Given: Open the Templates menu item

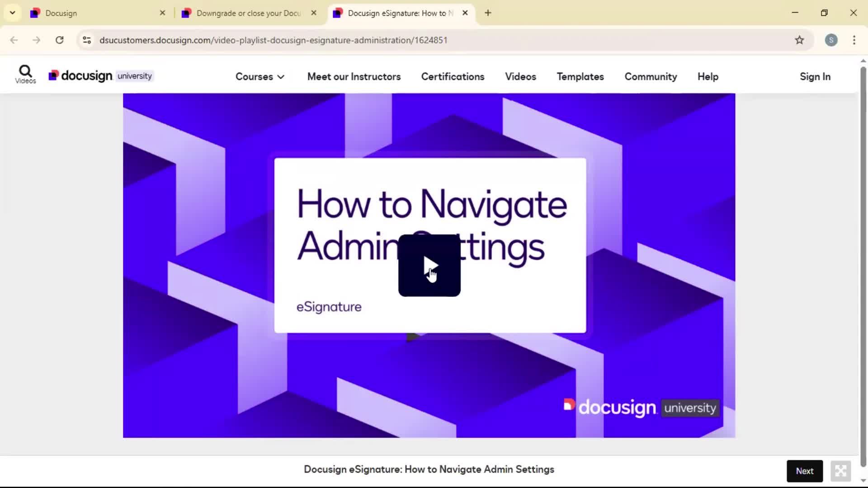Looking at the screenshot, I should 580,76.
